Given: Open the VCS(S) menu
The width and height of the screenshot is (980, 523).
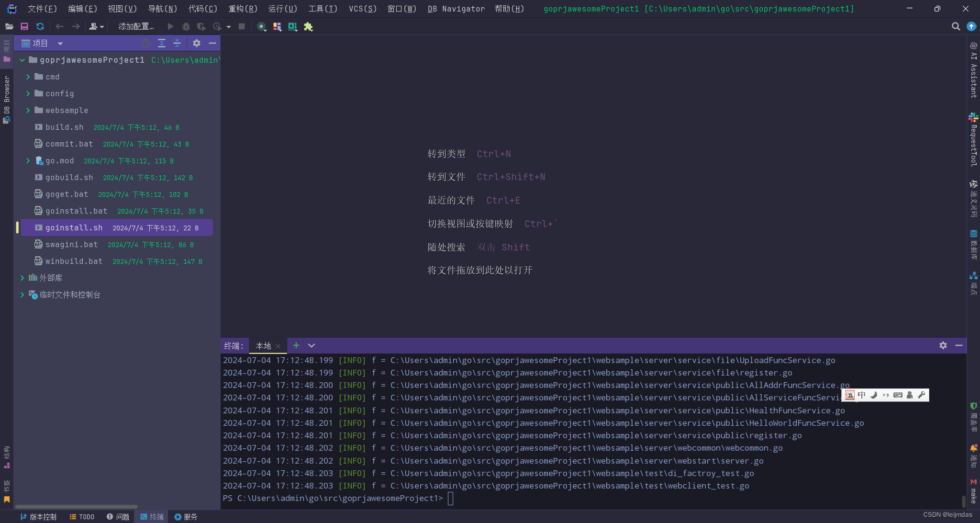Looking at the screenshot, I should click(362, 9).
